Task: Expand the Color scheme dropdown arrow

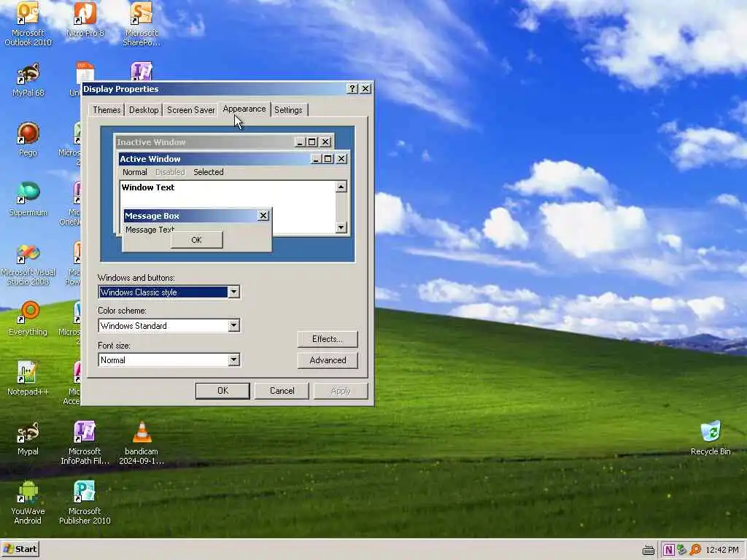Action: (233, 326)
